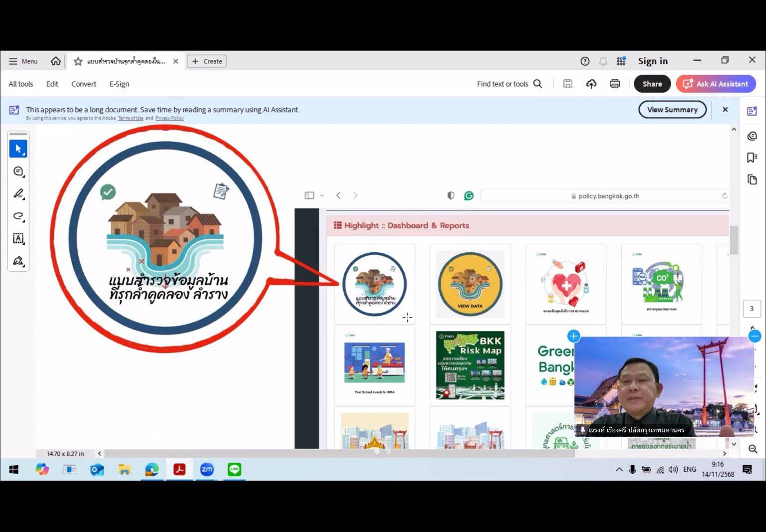Open the Privacy Policy link
Screen dimensions: 766x532
[x=169, y=118]
